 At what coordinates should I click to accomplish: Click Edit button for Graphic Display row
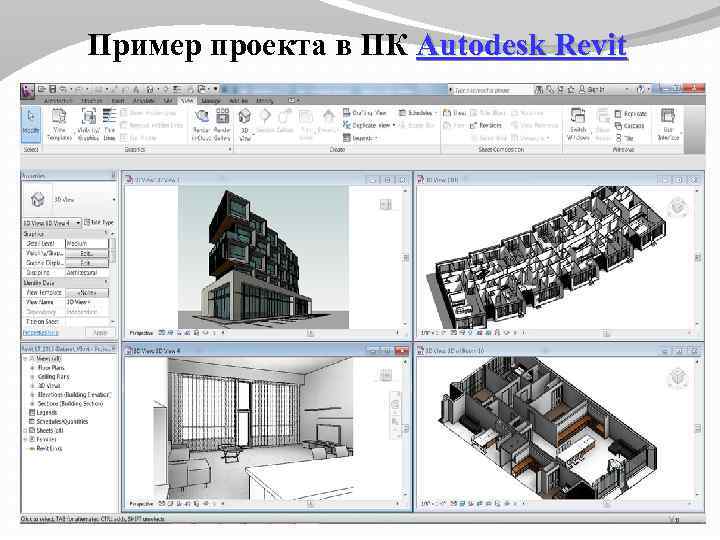87,263
